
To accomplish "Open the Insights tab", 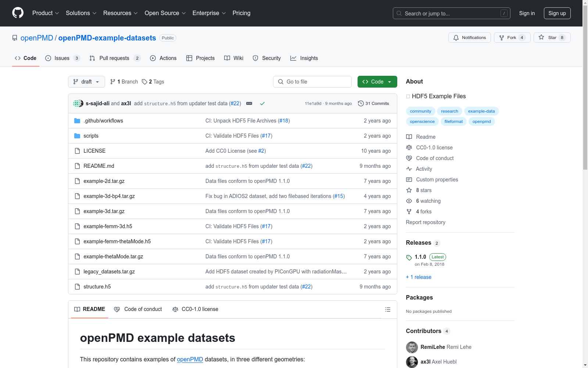I will 304,58.
